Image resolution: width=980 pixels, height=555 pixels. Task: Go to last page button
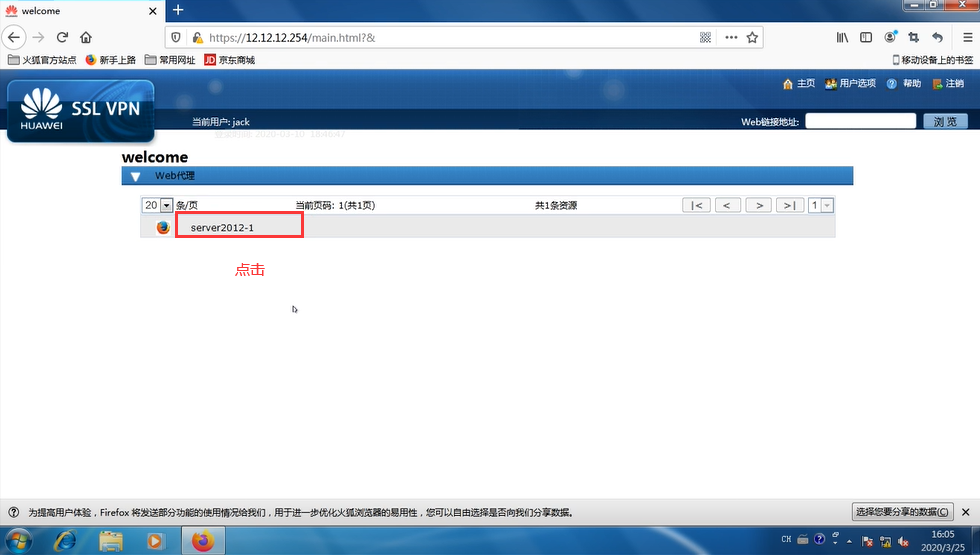pyautogui.click(x=789, y=205)
